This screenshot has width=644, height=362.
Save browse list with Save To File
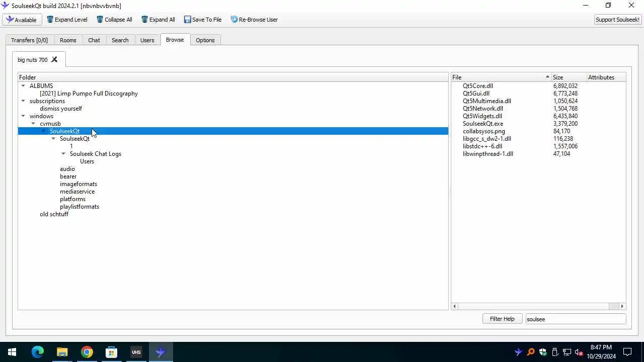[x=203, y=20]
